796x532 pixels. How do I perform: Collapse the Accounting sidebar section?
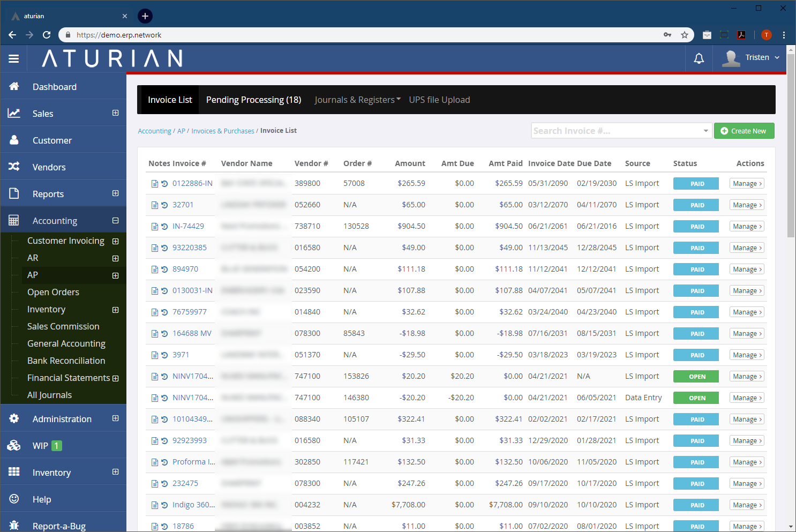click(115, 221)
